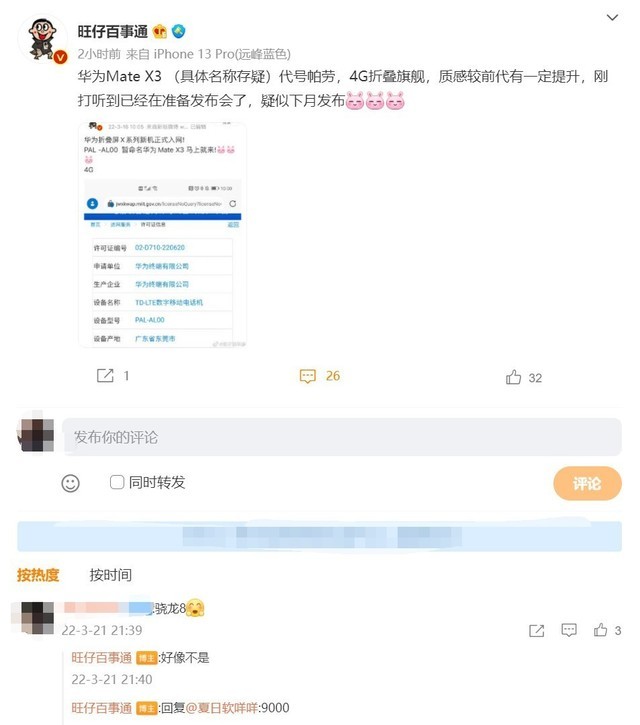Click the 旺仔百事通 avatar picture

pyautogui.click(x=43, y=39)
